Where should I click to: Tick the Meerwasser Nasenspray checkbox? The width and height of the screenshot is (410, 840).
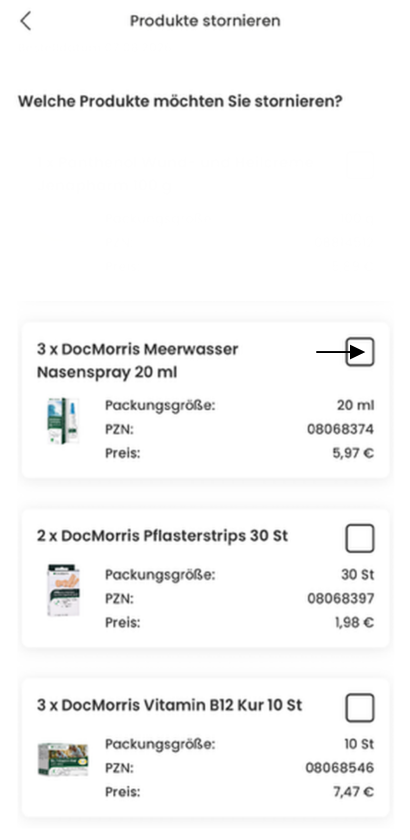[360, 352]
